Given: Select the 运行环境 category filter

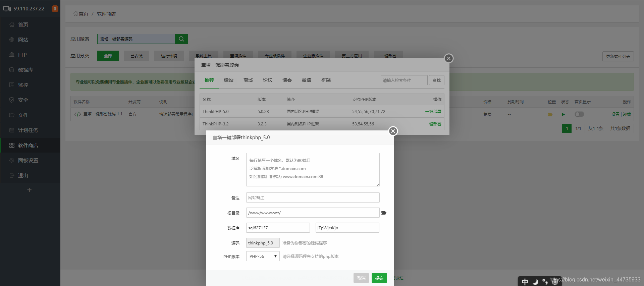Looking at the screenshot, I should coord(169,56).
